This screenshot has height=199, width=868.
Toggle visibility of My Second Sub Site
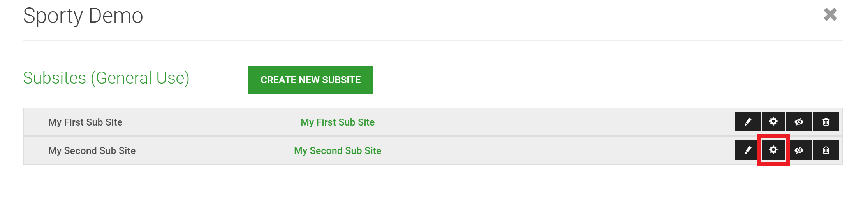click(x=799, y=150)
